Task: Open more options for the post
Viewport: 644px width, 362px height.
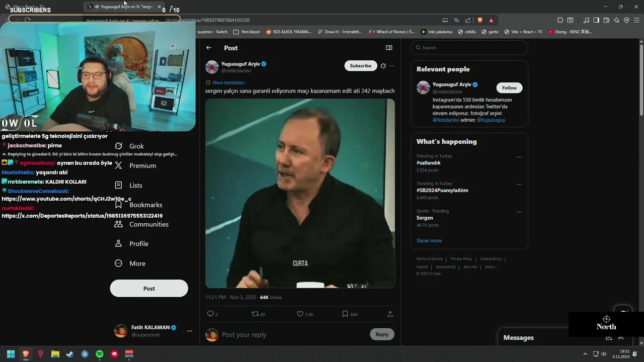Action: coord(392,66)
